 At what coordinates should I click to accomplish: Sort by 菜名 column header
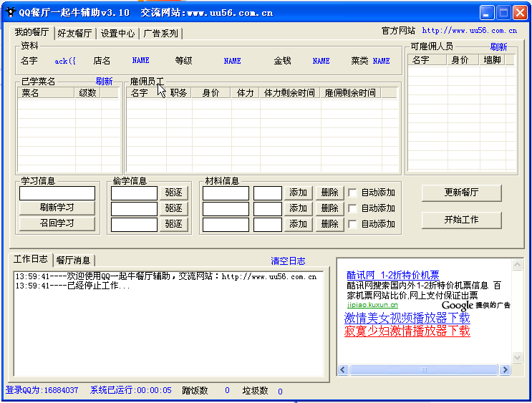[46, 93]
